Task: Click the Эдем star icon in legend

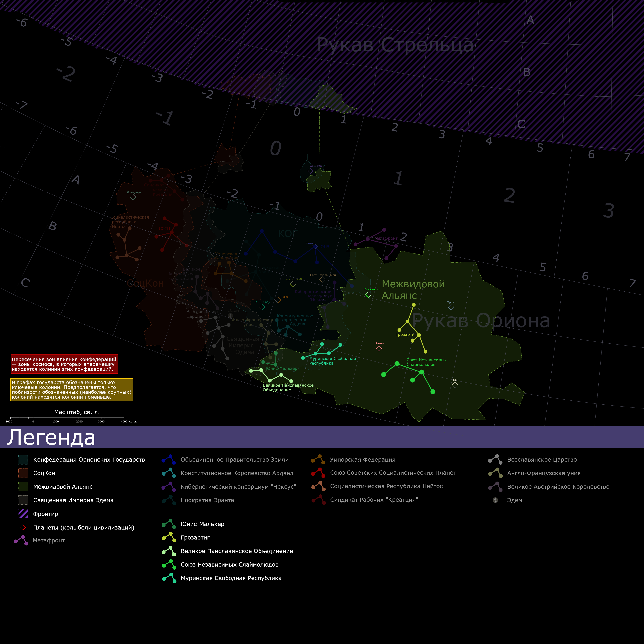Action: click(495, 500)
